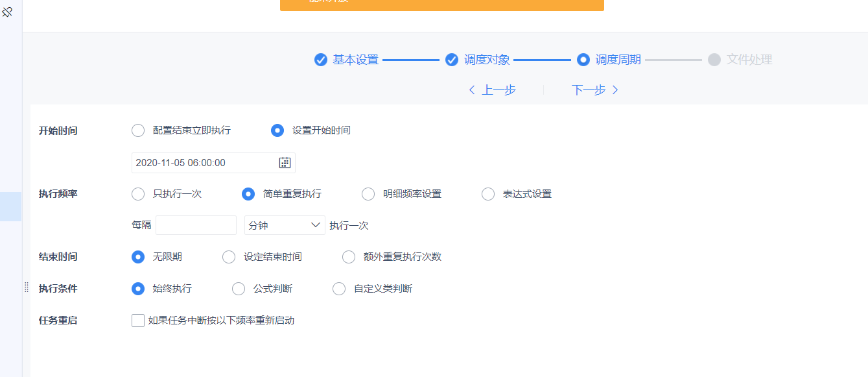Choose 设定结束时间 radio option
The height and width of the screenshot is (377, 868).
229,257
